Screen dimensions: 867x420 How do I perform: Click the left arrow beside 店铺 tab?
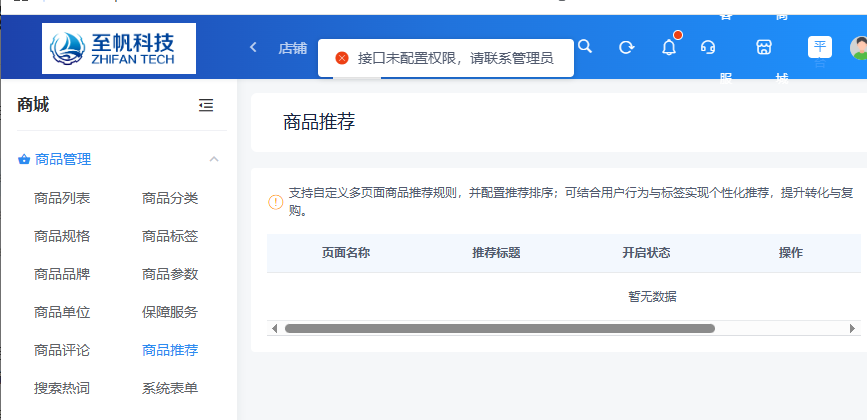pos(253,48)
